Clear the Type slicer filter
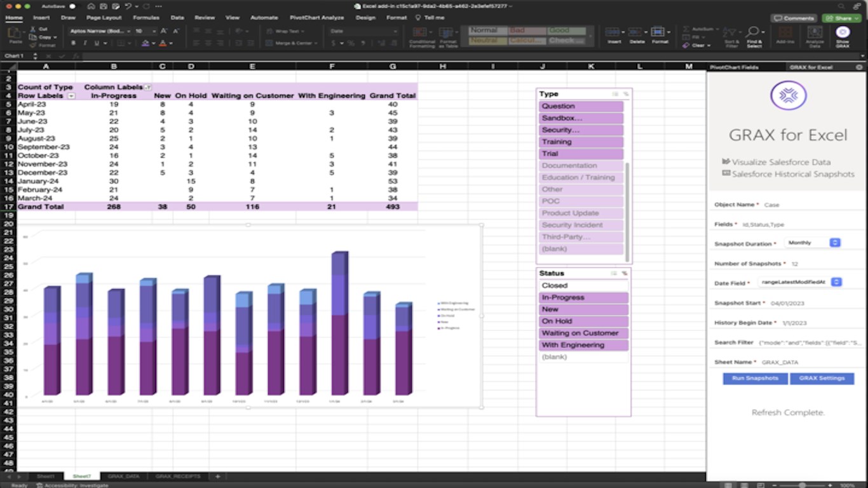The height and width of the screenshot is (488, 868). click(626, 94)
